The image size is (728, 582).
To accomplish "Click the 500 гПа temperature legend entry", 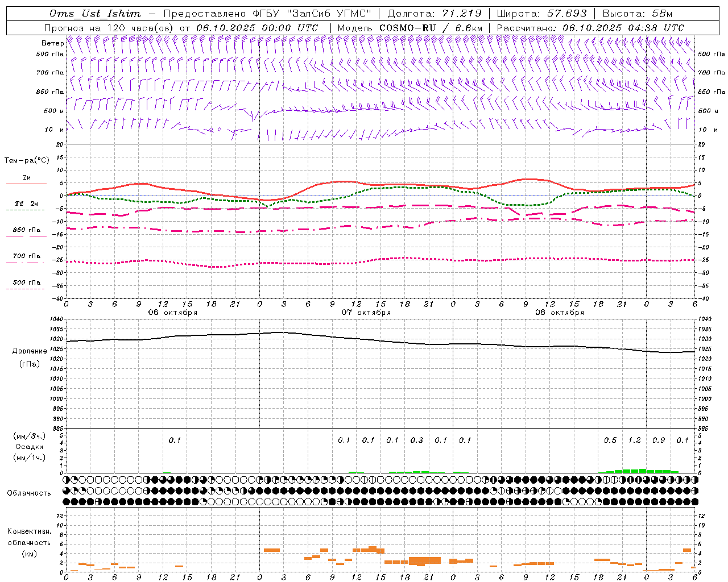I will (26, 284).
